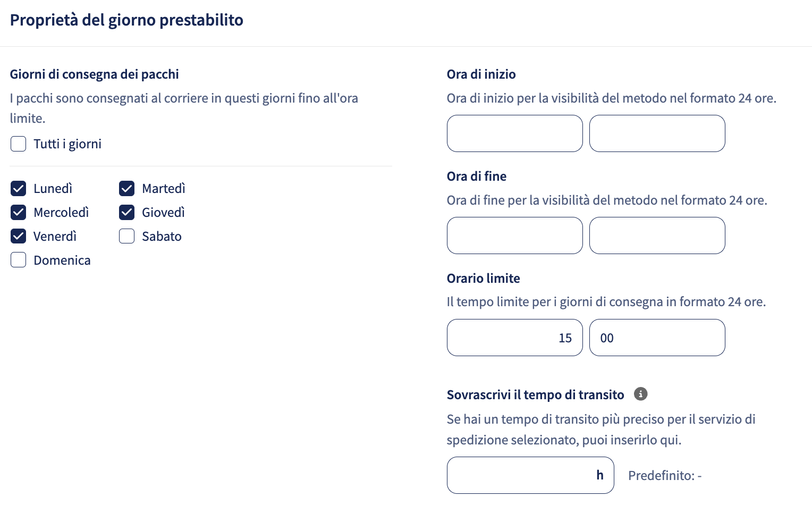The width and height of the screenshot is (812, 505).
Task: Click the transit time hours input field
Action: [530, 475]
